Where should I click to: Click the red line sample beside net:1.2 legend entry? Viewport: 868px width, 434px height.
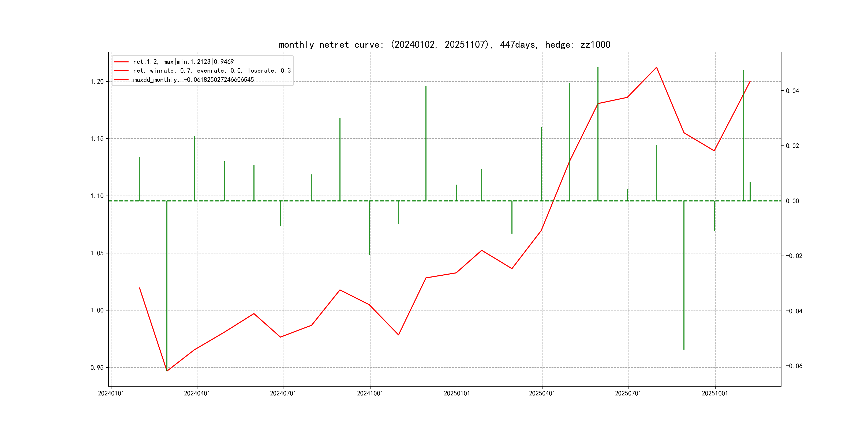[121, 62]
